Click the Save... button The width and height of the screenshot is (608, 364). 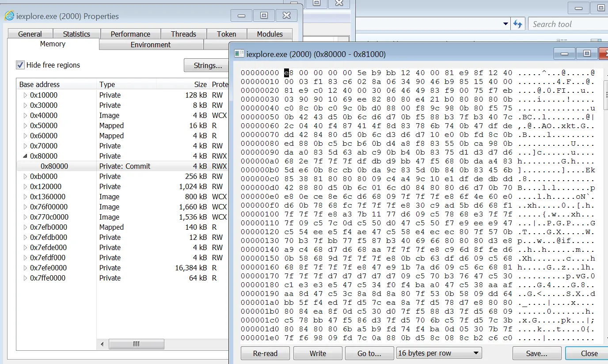(x=537, y=353)
